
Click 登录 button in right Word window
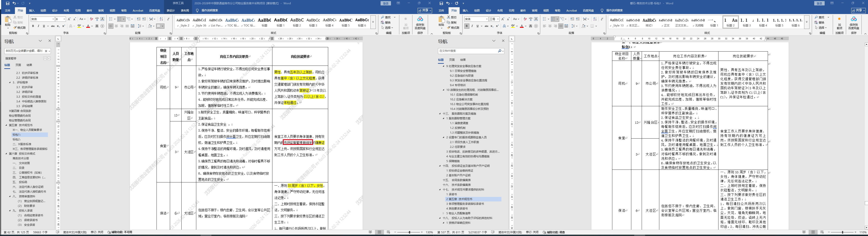pos(819,3)
